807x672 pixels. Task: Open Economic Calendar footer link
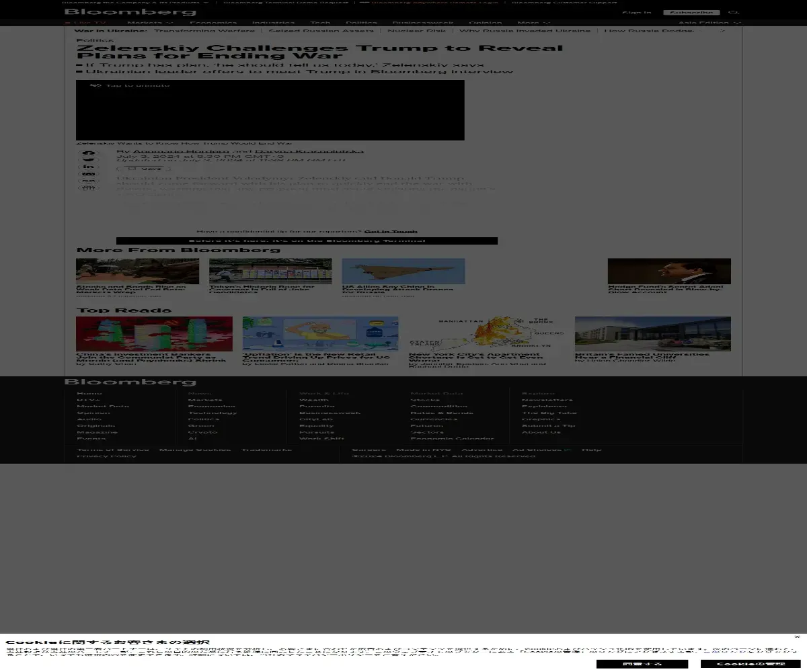pyautogui.click(x=452, y=439)
